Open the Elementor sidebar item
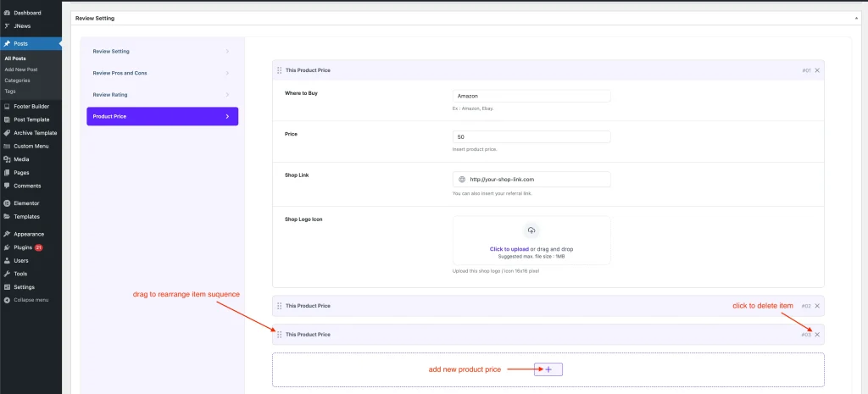 click(x=26, y=203)
